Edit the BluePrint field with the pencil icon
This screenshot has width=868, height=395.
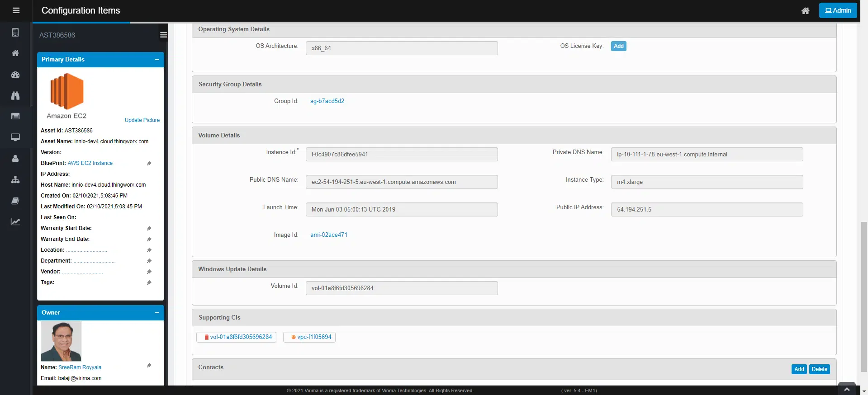(x=149, y=163)
